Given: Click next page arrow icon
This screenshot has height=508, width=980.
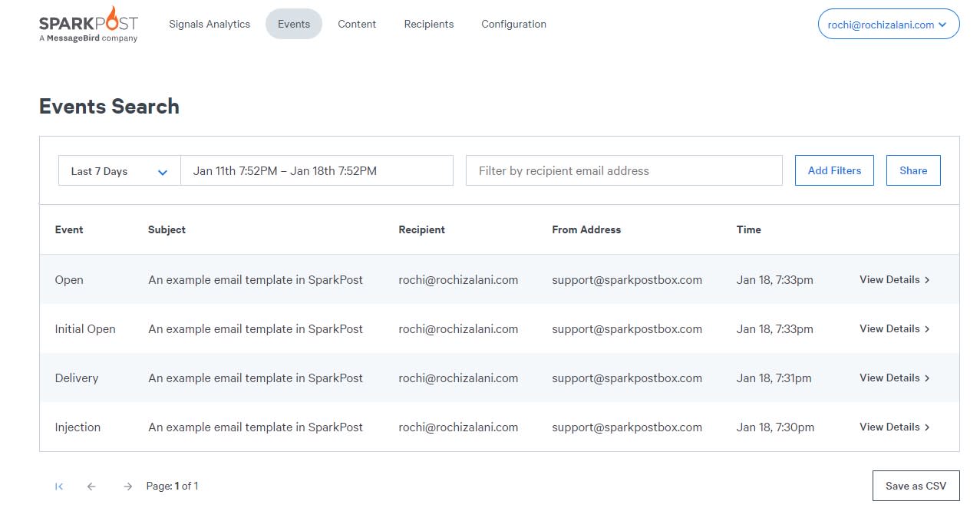Looking at the screenshot, I should (x=127, y=487).
